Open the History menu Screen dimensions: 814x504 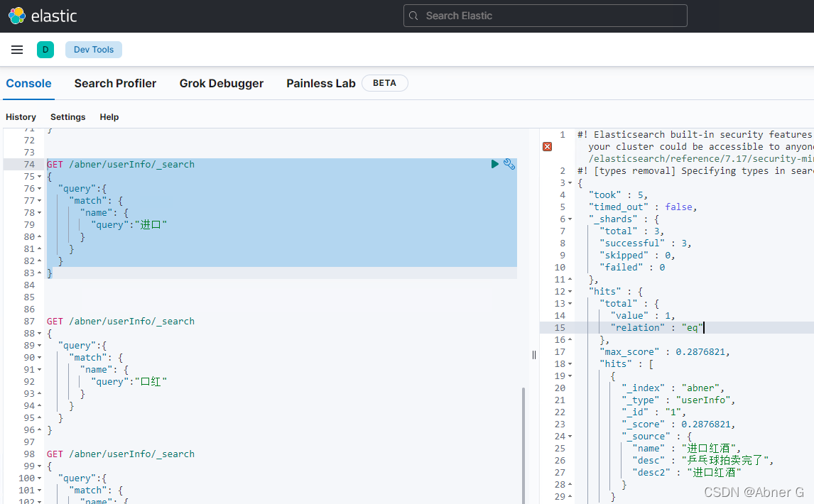(21, 117)
